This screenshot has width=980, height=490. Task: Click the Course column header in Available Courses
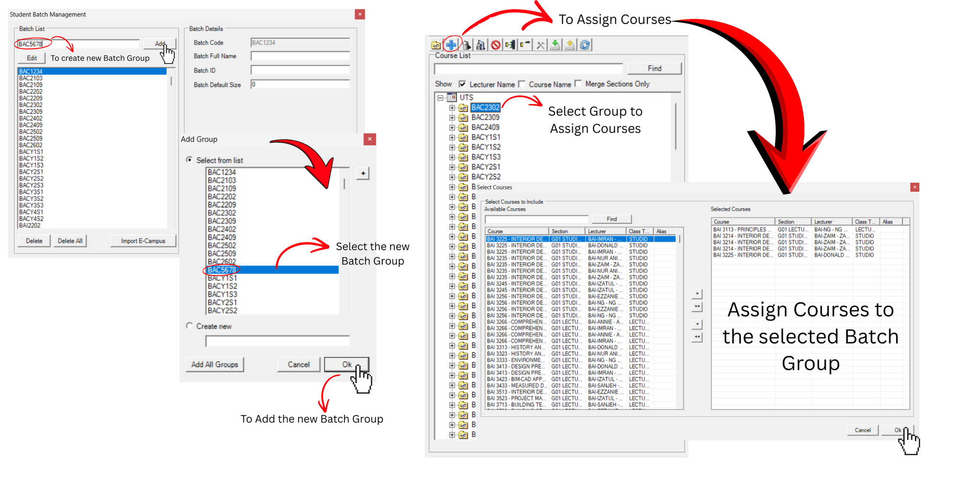[517, 231]
